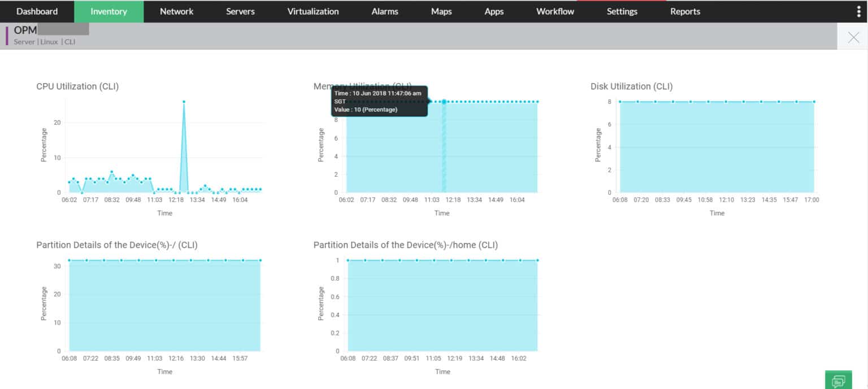
Task: Navigate to the Reports tab
Action: pyautogui.click(x=684, y=11)
